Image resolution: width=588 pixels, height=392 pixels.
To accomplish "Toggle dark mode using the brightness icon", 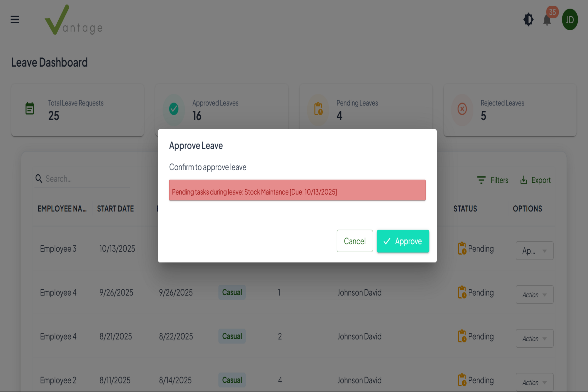I will point(528,19).
